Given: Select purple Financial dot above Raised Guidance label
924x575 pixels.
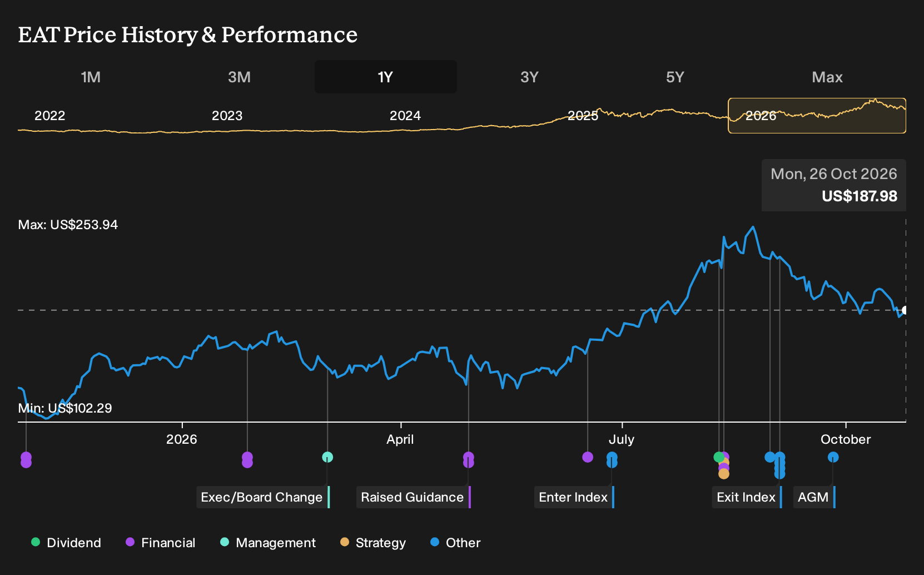Looking at the screenshot, I should tap(469, 459).
